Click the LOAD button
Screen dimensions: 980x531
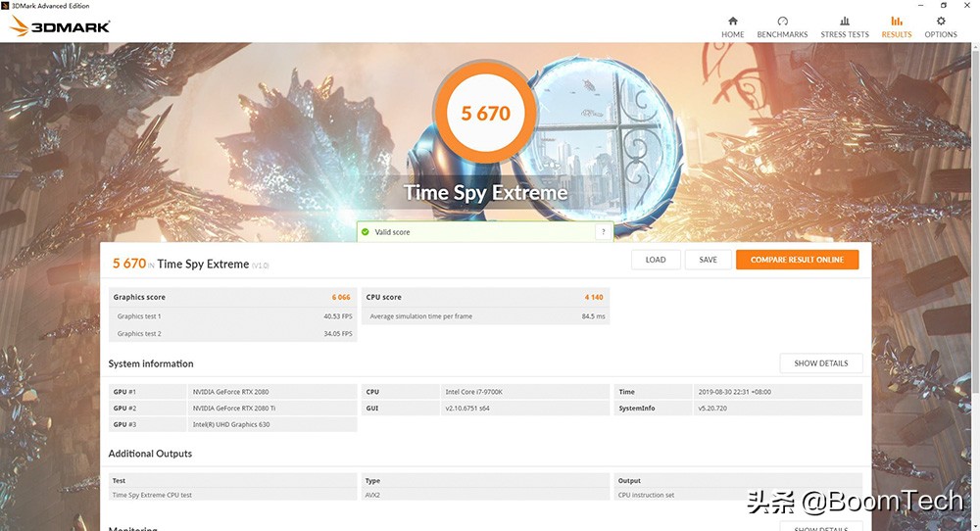point(656,260)
